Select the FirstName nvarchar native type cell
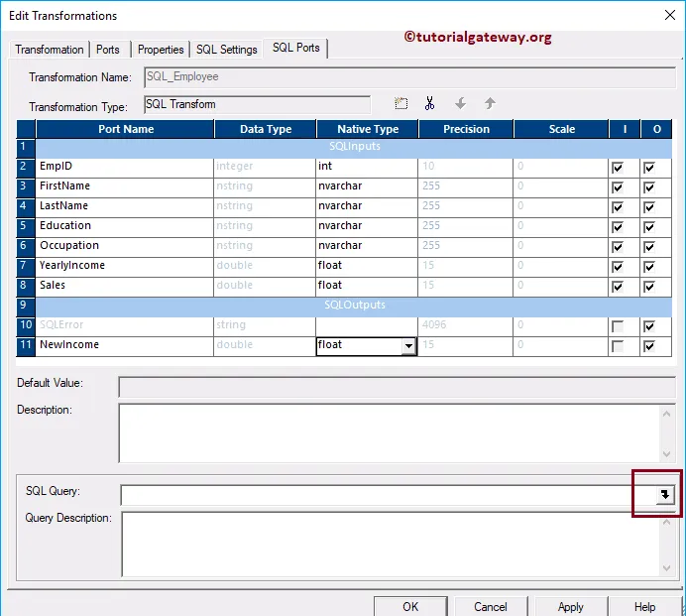686x616 pixels. (x=367, y=187)
